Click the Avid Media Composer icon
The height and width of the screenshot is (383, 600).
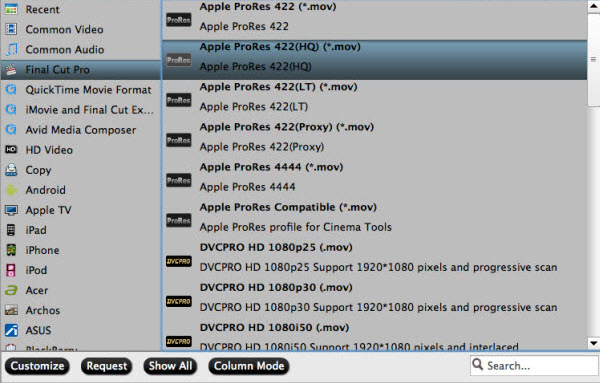(11, 129)
